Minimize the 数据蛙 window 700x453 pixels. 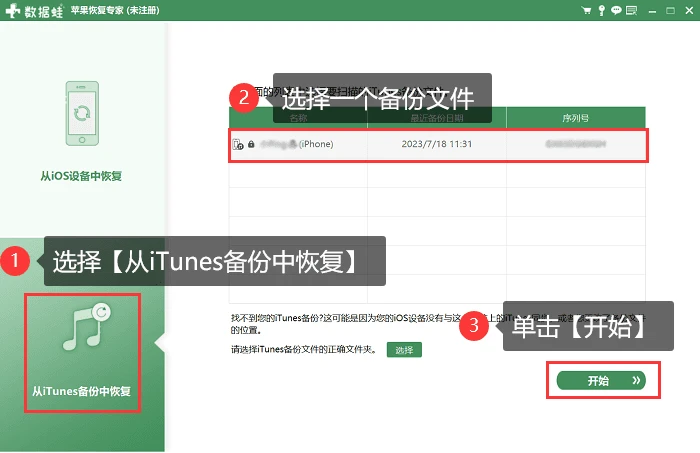652,11
